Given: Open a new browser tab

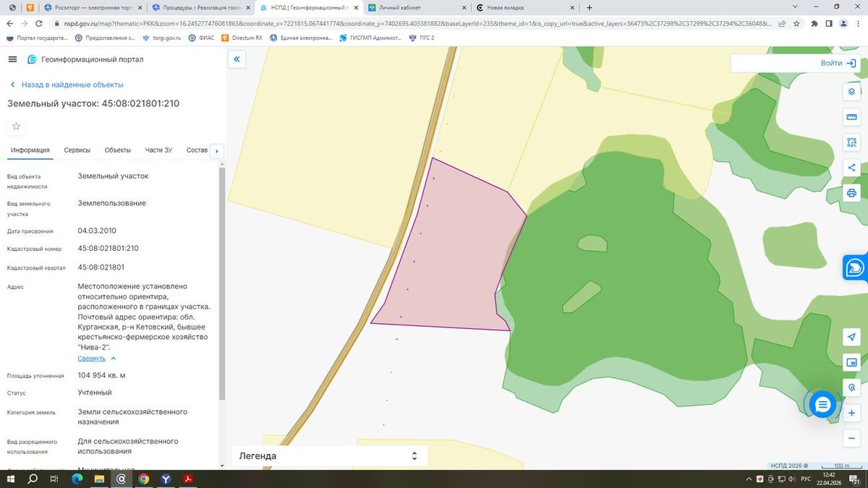Looking at the screenshot, I should (589, 7).
